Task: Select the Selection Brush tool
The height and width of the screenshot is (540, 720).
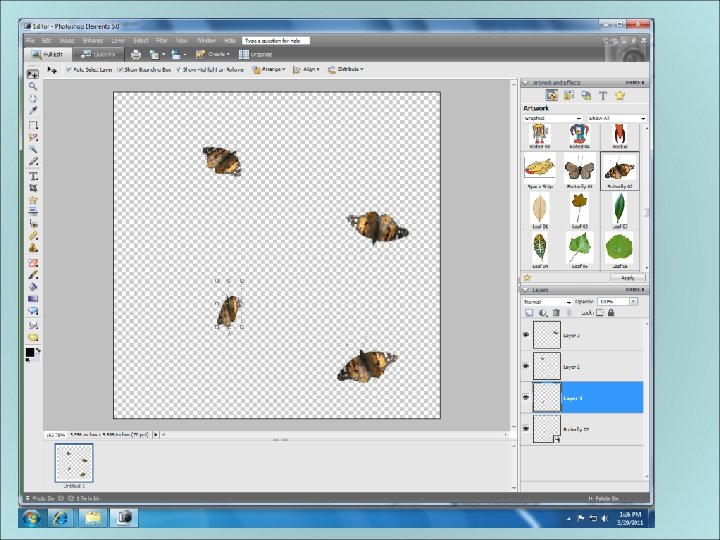Action: coord(33,161)
